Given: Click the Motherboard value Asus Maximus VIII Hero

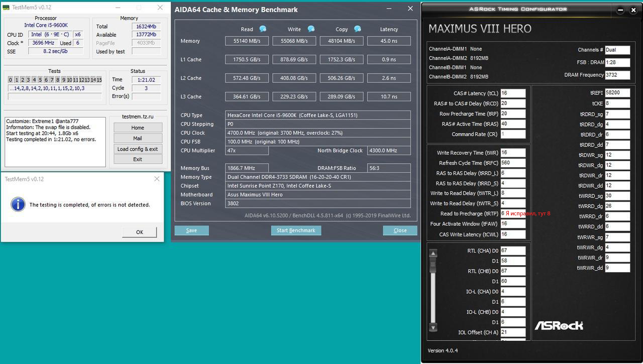Looking at the screenshot, I should [318, 195].
